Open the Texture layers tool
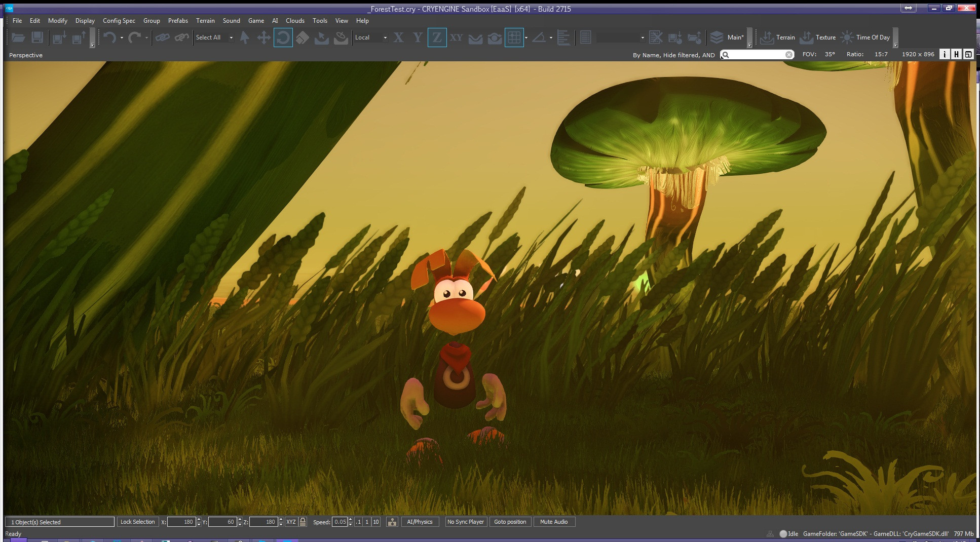This screenshot has width=980, height=542. coord(818,37)
